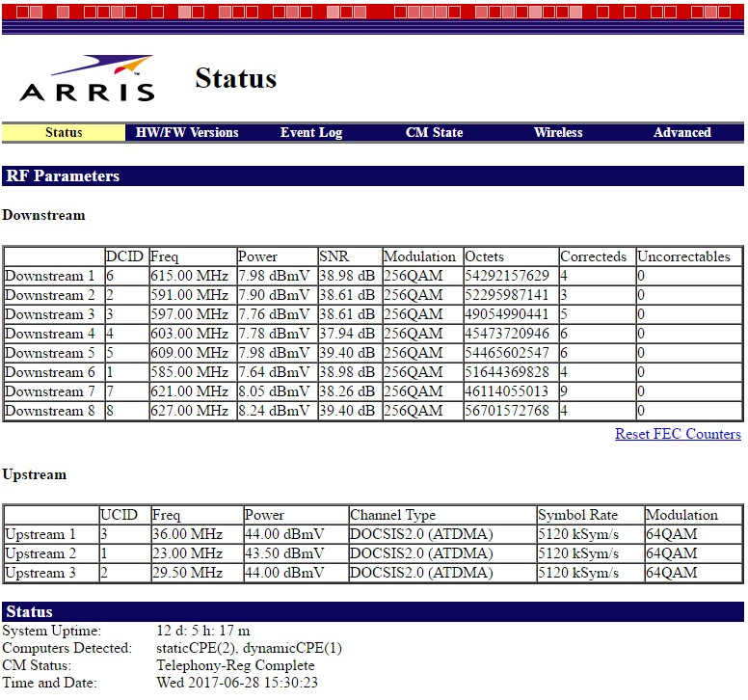This screenshot has width=748, height=700.
Task: Go to the CM State tab
Action: point(434,133)
